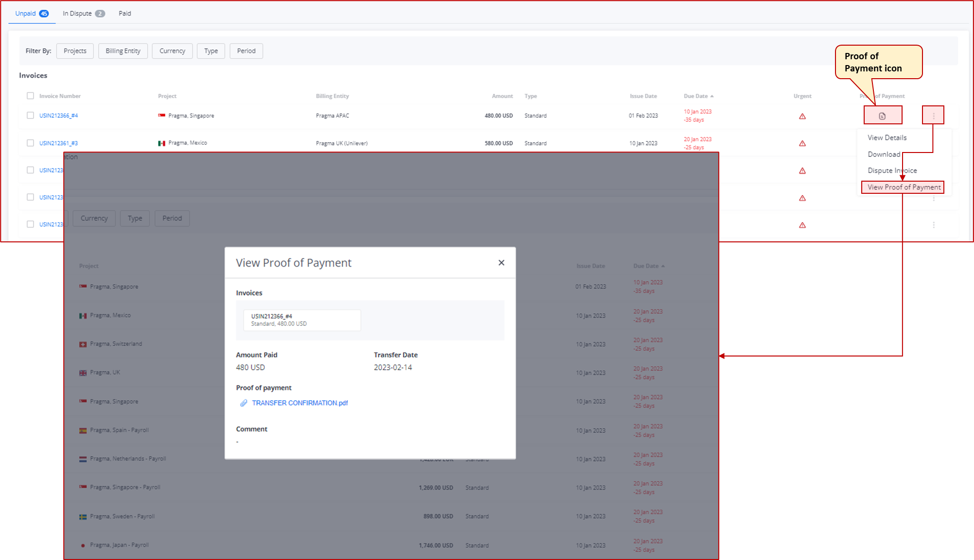Image resolution: width=974 pixels, height=560 pixels.
Task: Close the View Proof of Payment dialog
Action: pos(501,262)
